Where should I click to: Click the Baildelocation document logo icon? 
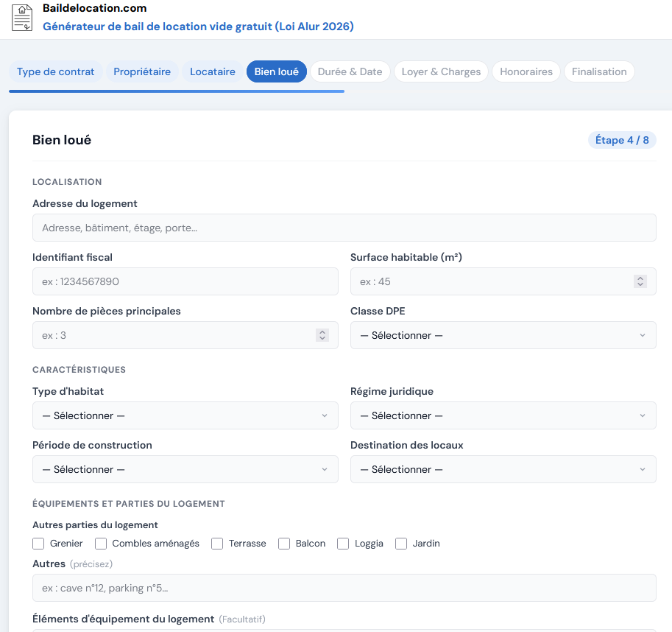tap(22, 17)
